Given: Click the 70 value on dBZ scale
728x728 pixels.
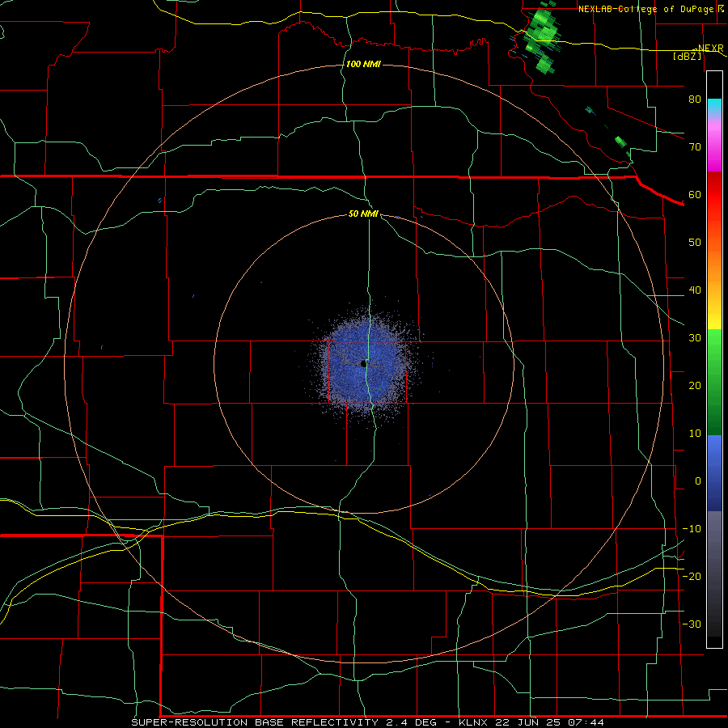Looking at the screenshot, I should pyautogui.click(x=695, y=146).
